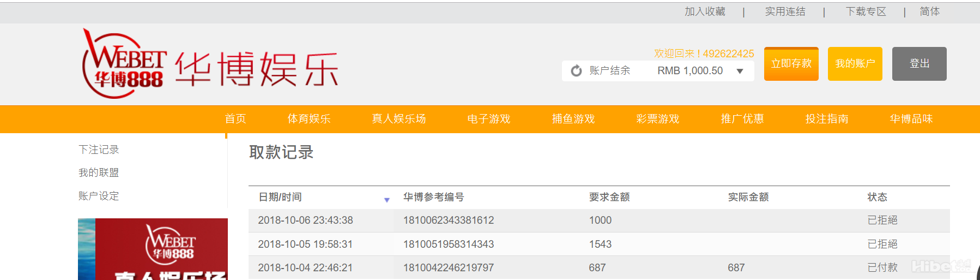Screen dimensions: 980x280
Task: Select 真人娱乐场 in navigation
Action: (x=399, y=119)
